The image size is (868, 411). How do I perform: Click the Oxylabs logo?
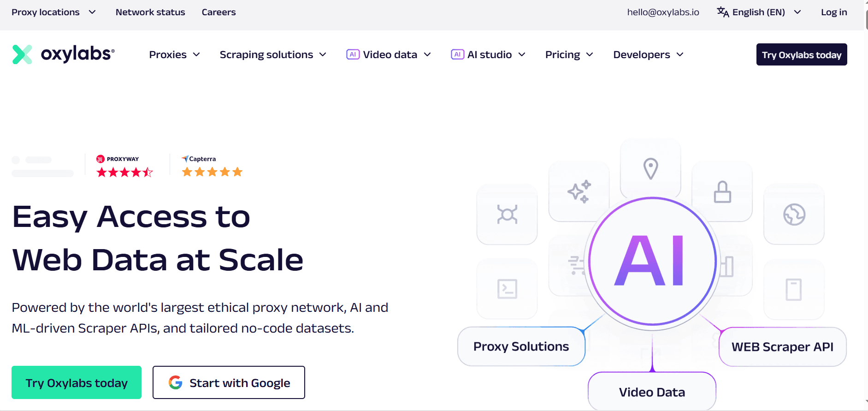tap(64, 54)
